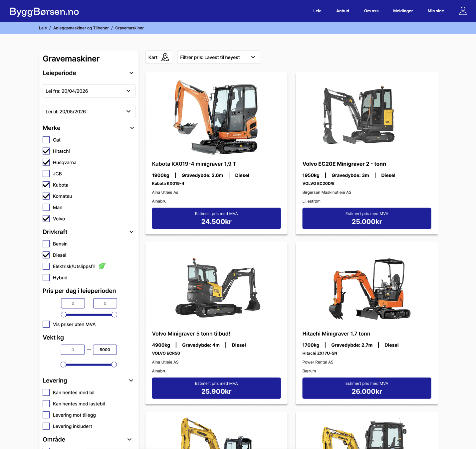The width and height of the screenshot is (476, 449).
Task: Click the 24.500kr price button
Action: click(216, 218)
